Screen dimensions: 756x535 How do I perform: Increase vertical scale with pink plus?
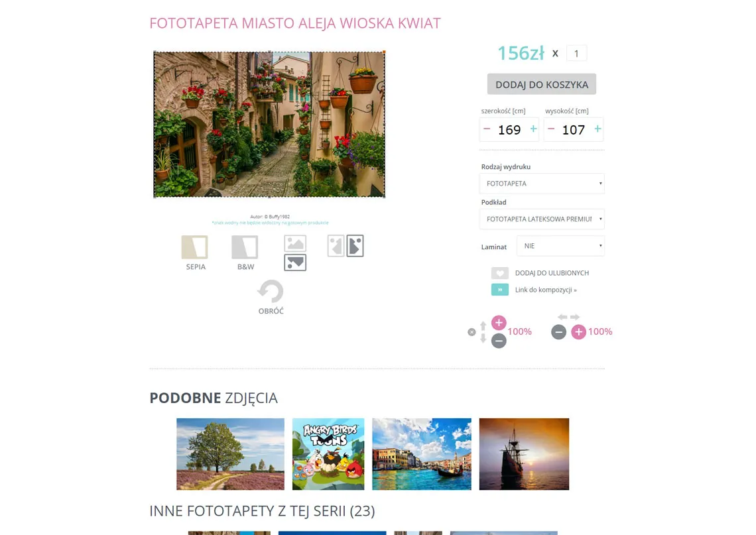pos(499,323)
